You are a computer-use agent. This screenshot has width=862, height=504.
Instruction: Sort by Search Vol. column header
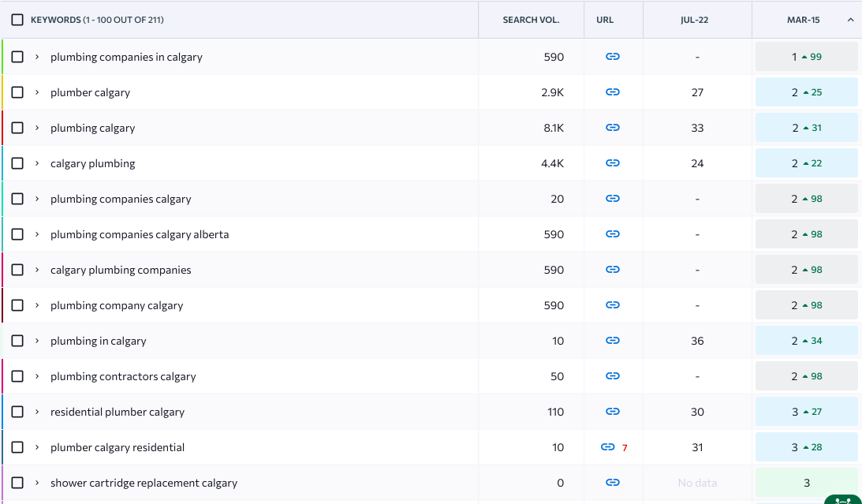(531, 20)
